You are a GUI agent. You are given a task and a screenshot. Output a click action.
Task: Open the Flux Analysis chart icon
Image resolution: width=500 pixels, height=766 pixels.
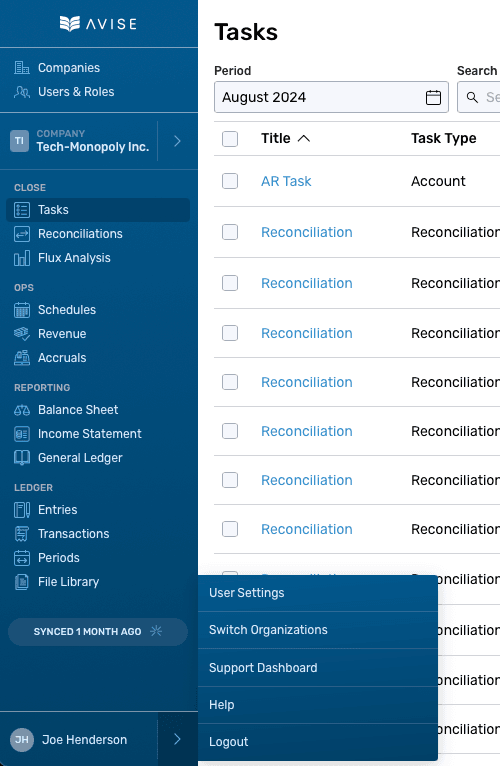coord(22,258)
